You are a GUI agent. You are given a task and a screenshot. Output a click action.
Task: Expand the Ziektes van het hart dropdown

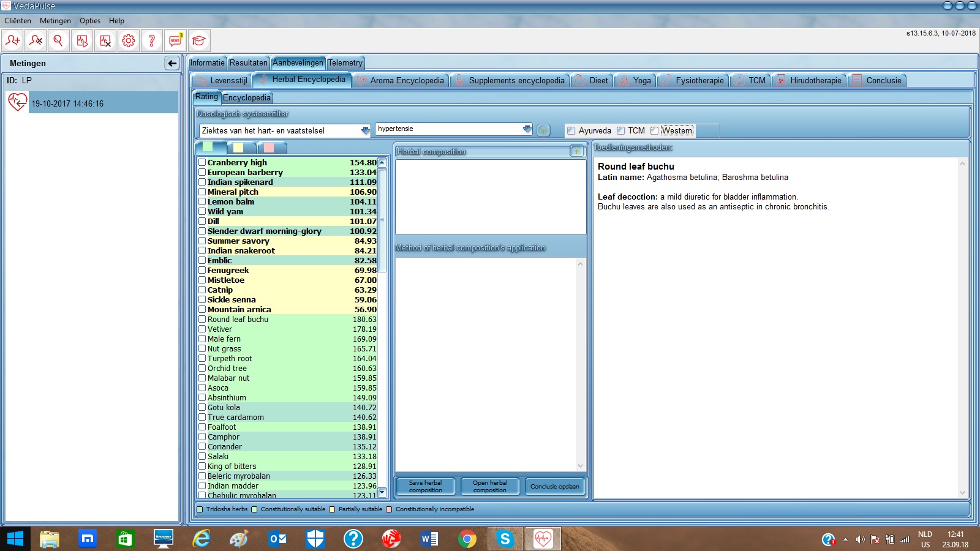[365, 130]
